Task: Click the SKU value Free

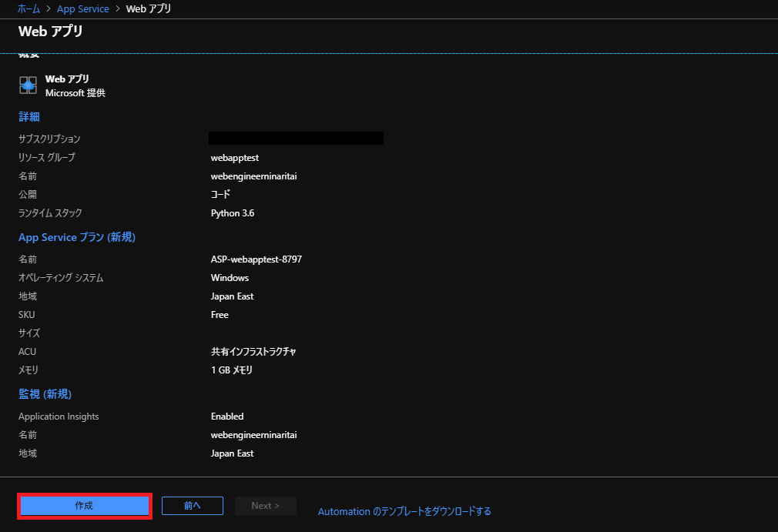Action: [x=220, y=315]
